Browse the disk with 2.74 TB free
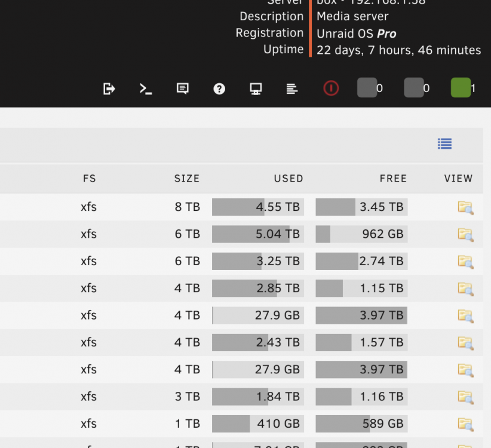The image size is (491, 448). (465, 262)
